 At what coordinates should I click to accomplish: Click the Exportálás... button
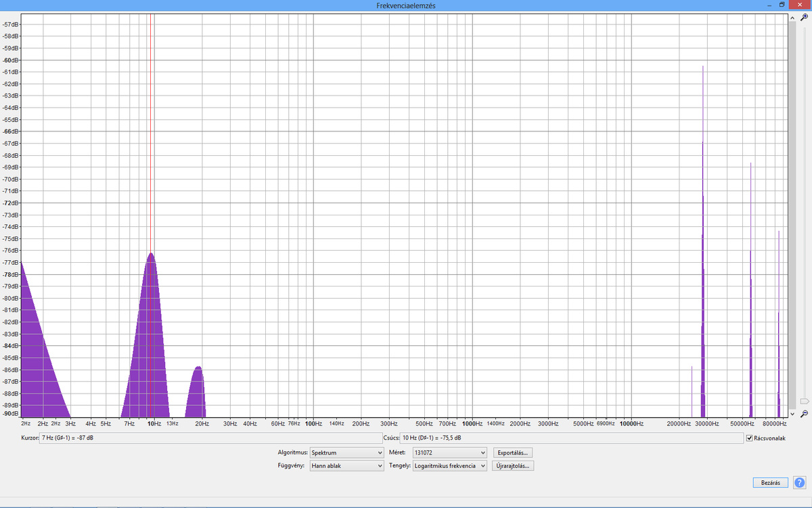513,452
